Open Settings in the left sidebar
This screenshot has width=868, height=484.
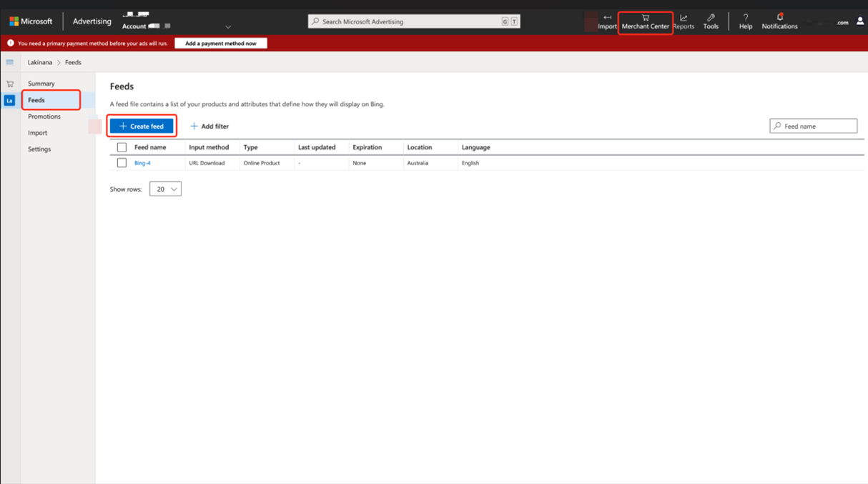point(39,149)
